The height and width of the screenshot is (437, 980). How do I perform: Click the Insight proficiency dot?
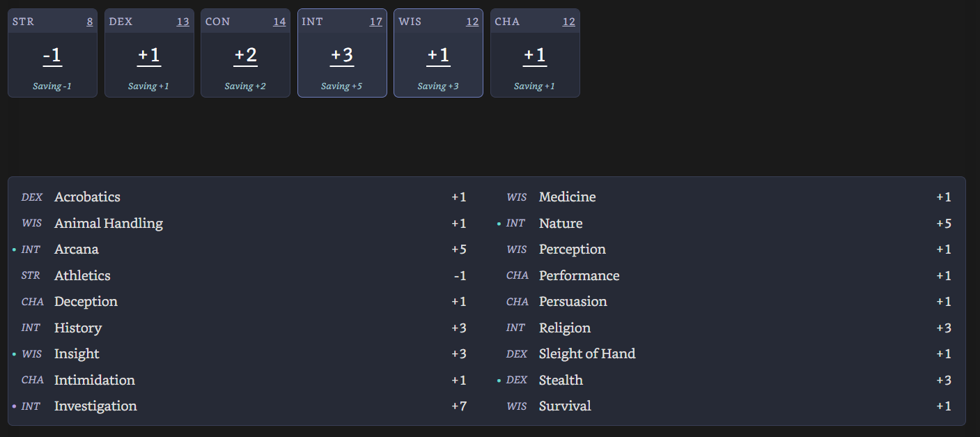[14, 354]
